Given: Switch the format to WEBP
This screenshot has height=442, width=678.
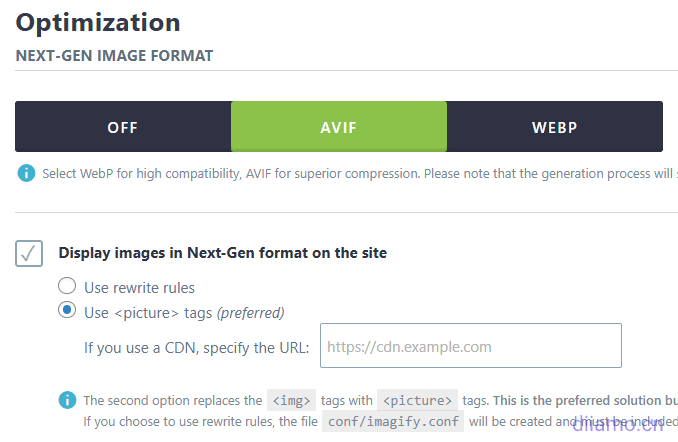Looking at the screenshot, I should [x=554, y=127].
